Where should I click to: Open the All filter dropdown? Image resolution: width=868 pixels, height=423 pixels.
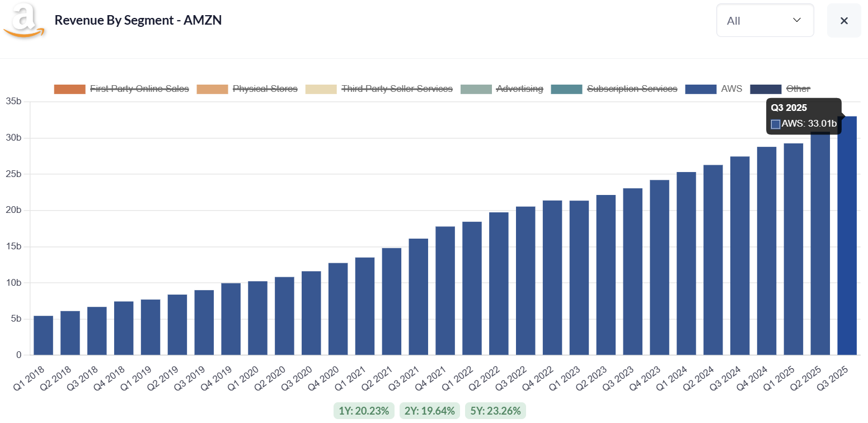pyautogui.click(x=765, y=21)
